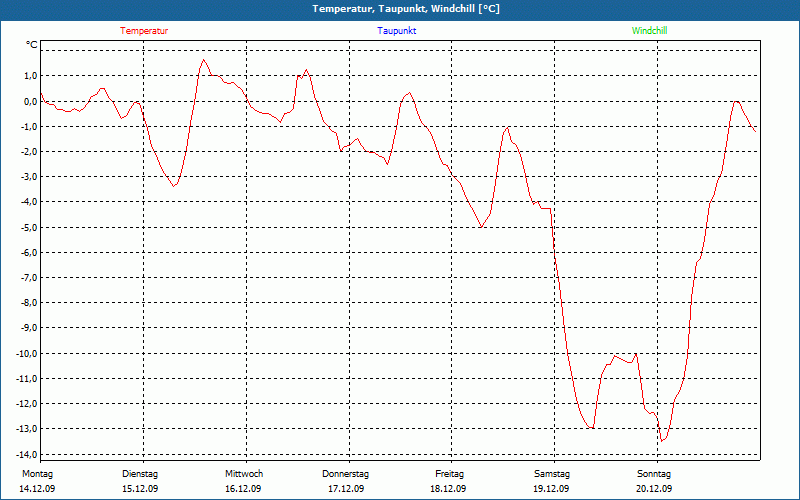
Task: Click the -2,0 y-axis value
Action: (x=29, y=152)
